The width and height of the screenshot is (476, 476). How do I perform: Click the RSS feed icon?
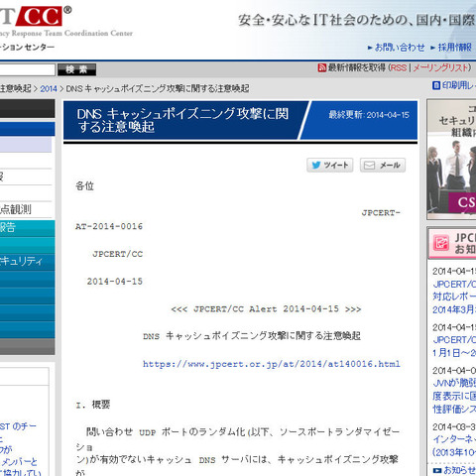(321, 67)
